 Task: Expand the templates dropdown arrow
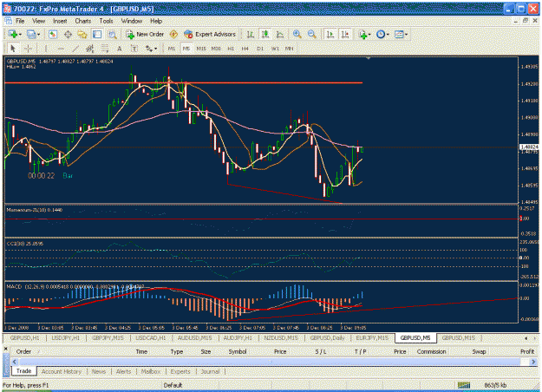tap(406, 35)
